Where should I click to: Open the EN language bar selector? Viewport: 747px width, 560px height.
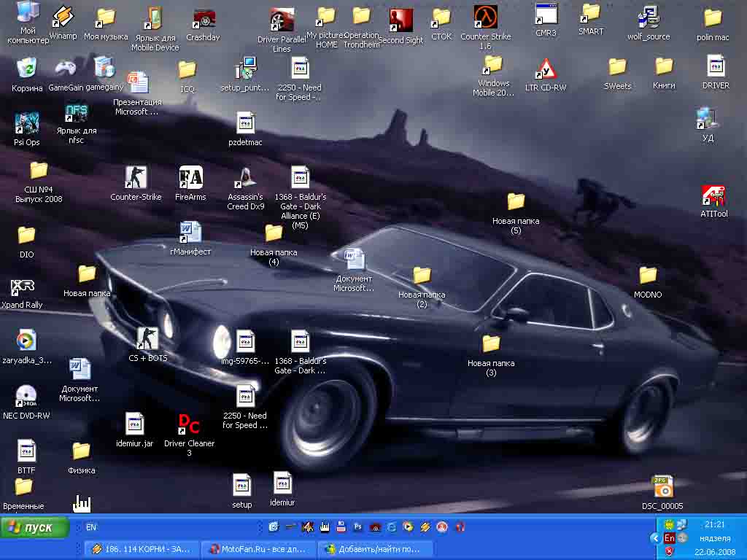91,527
